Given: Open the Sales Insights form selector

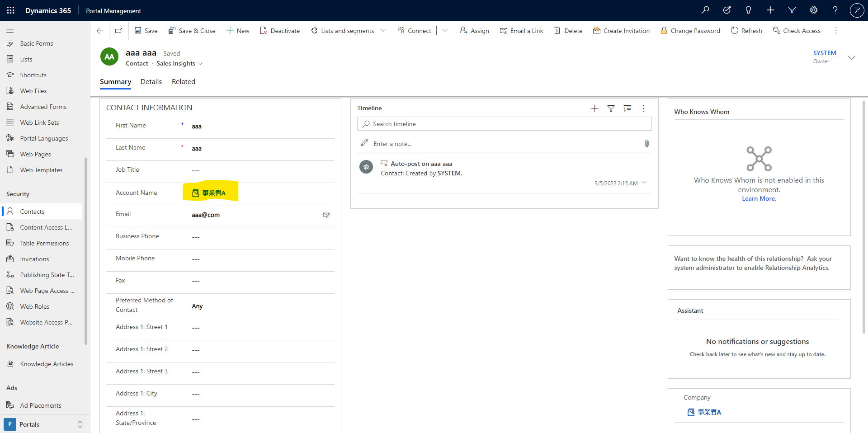Looking at the screenshot, I should [179, 64].
